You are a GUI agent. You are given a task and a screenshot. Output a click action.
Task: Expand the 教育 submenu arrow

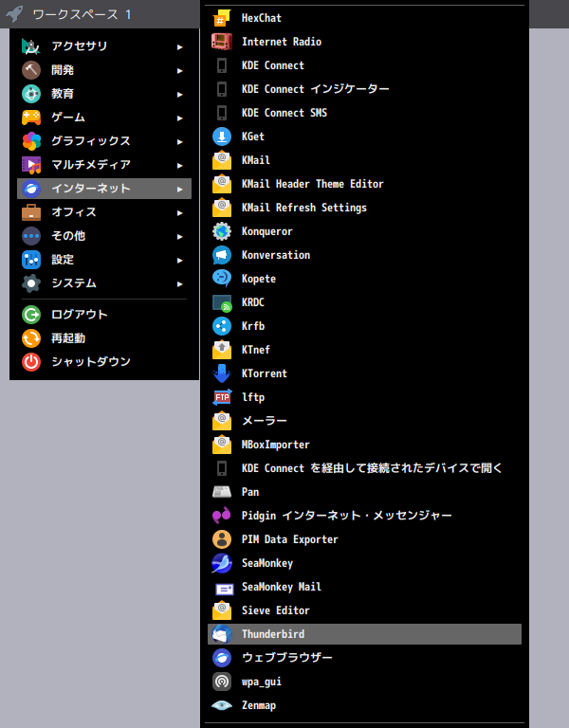pos(180,94)
